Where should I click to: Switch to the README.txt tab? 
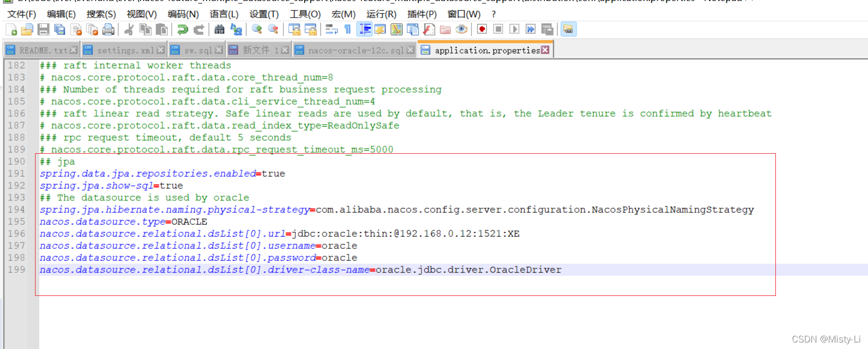coord(42,50)
